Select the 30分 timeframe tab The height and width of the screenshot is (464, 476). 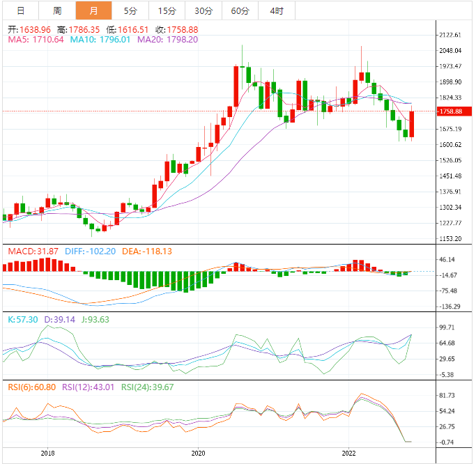point(204,10)
